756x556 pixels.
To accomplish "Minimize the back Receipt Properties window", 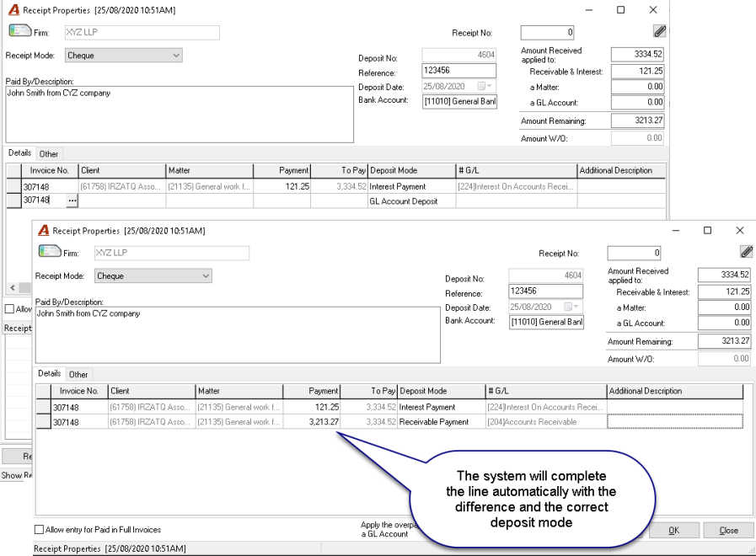I will [x=588, y=9].
